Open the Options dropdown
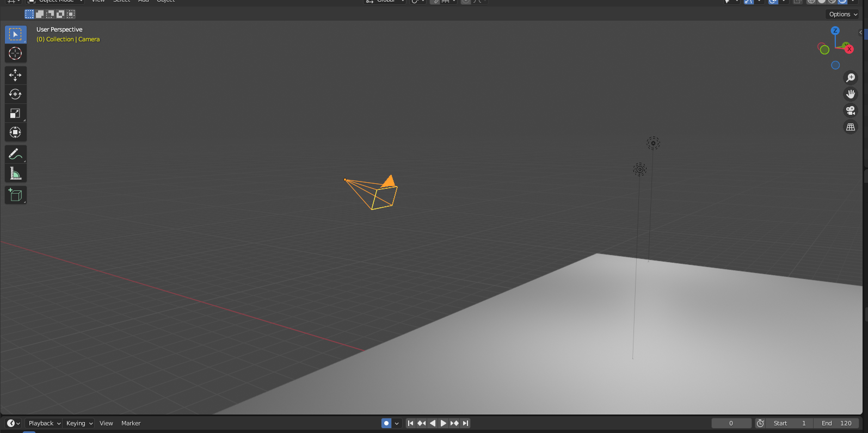 843,14
